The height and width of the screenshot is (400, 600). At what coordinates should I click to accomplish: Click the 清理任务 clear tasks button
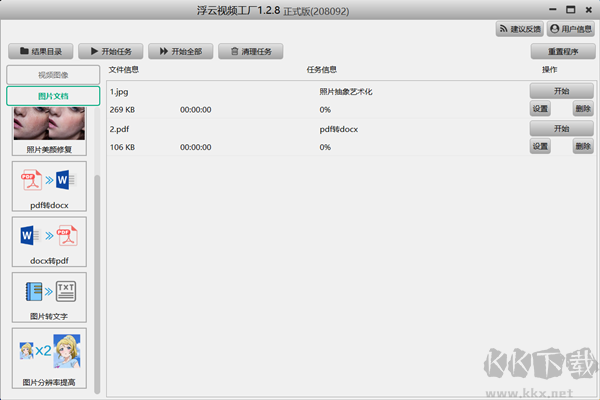251,51
